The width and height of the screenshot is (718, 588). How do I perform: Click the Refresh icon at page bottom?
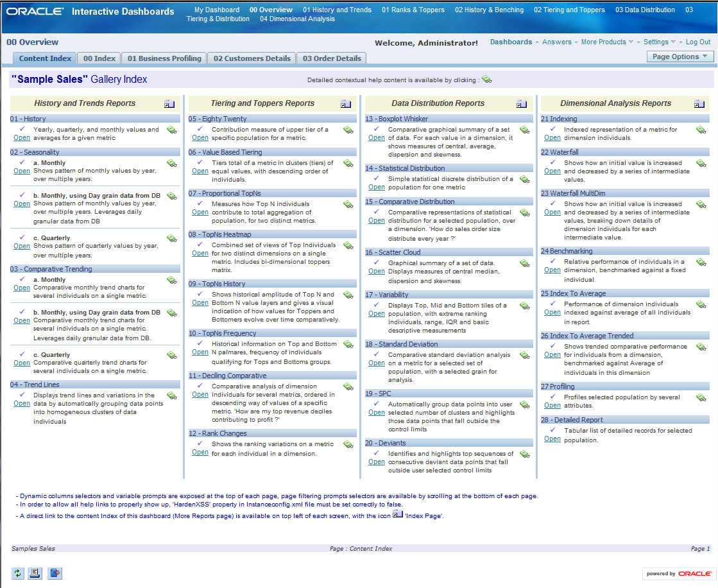pyautogui.click(x=17, y=573)
